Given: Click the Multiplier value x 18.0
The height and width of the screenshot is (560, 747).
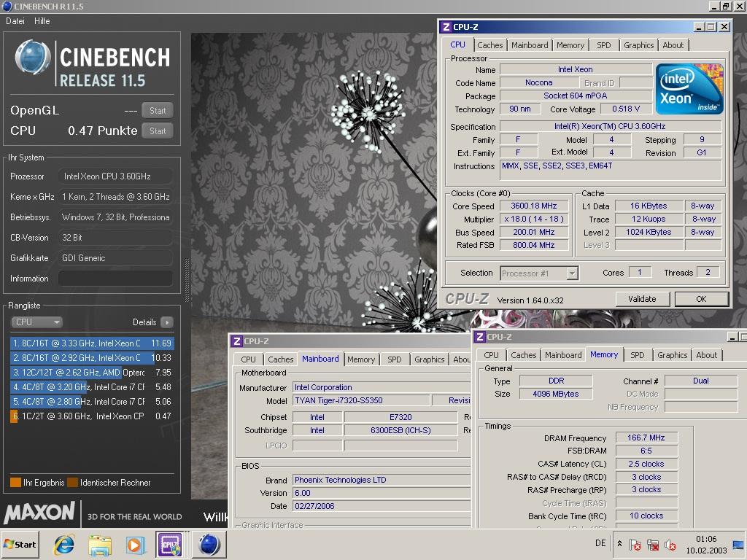Looking at the screenshot, I should coord(533,219).
